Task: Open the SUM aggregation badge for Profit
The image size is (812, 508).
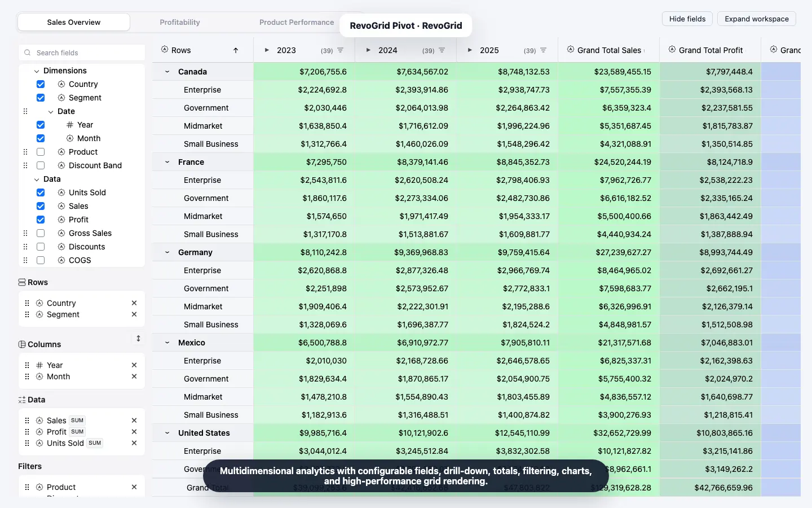Action: [77, 432]
